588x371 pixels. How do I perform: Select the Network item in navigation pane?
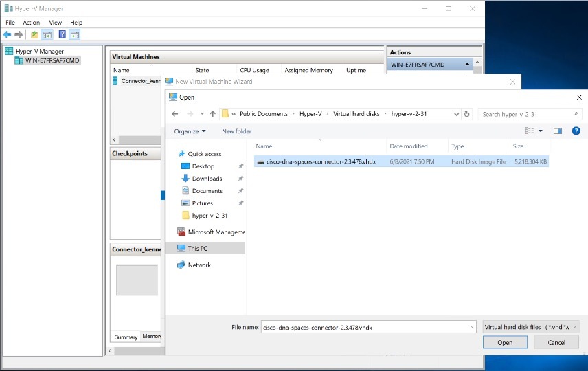click(199, 265)
